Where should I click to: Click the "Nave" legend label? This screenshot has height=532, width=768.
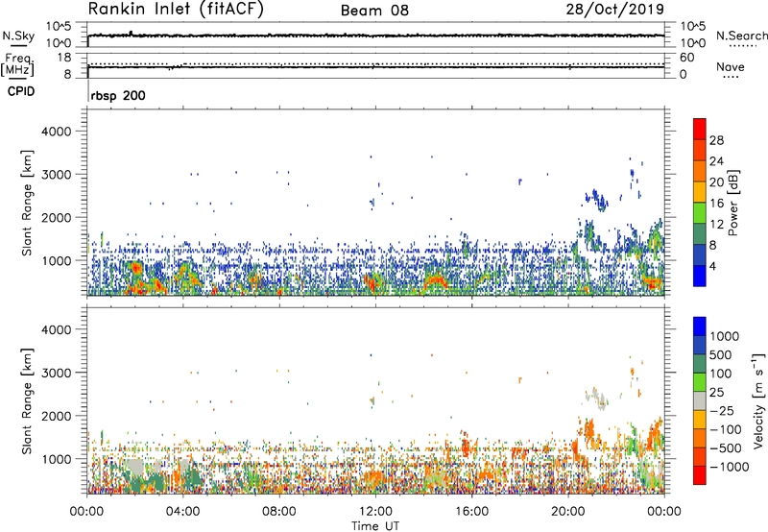[x=730, y=66]
